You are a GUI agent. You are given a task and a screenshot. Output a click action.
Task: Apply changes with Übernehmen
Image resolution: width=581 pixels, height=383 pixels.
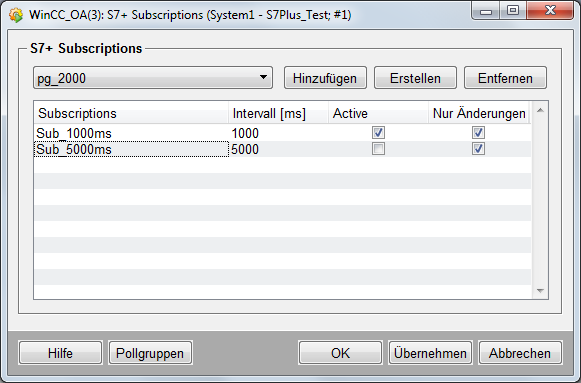pyautogui.click(x=430, y=353)
